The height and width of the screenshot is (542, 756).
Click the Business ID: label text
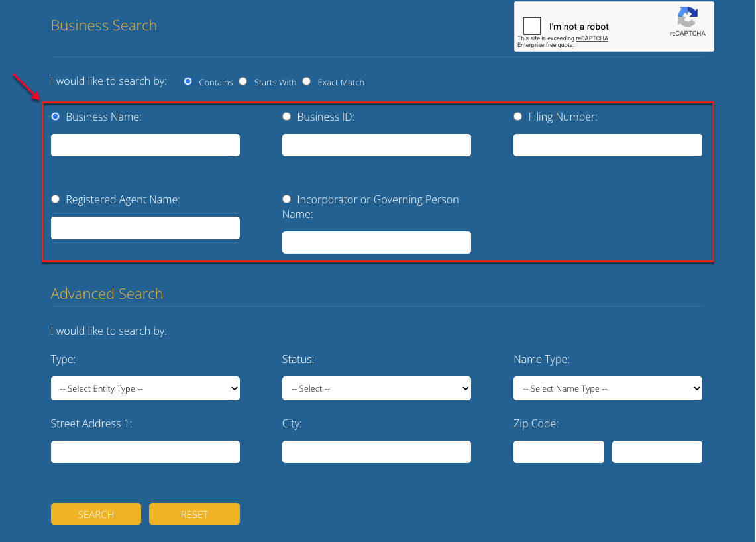pos(326,117)
